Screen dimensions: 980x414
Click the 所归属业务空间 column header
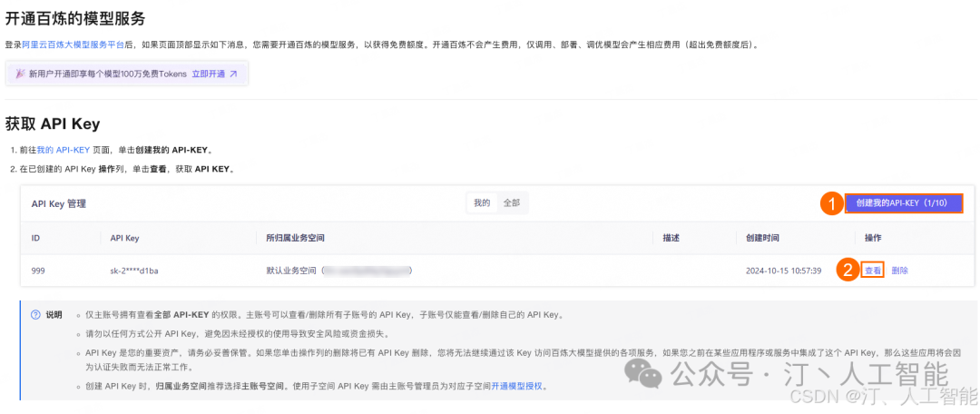pyautogui.click(x=295, y=238)
